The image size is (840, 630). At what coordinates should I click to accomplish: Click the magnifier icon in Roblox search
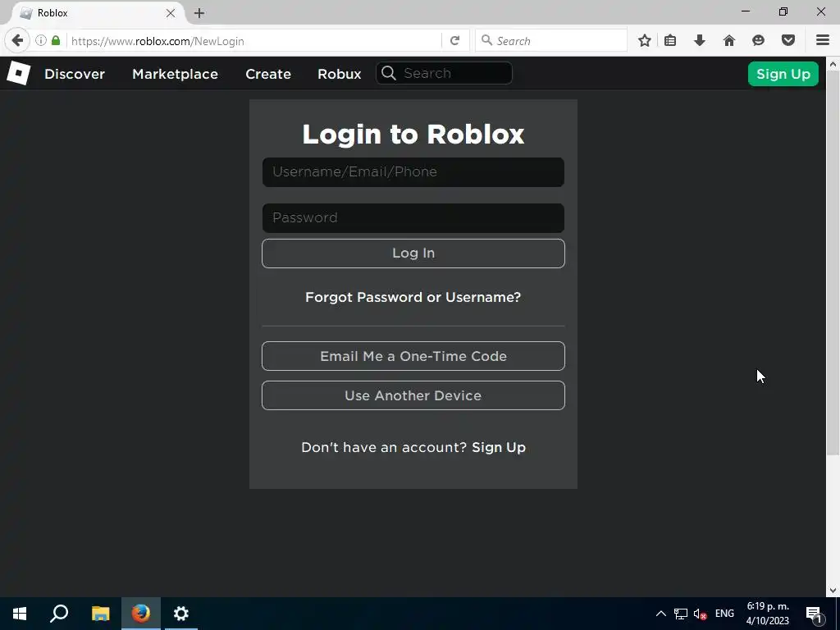389,73
